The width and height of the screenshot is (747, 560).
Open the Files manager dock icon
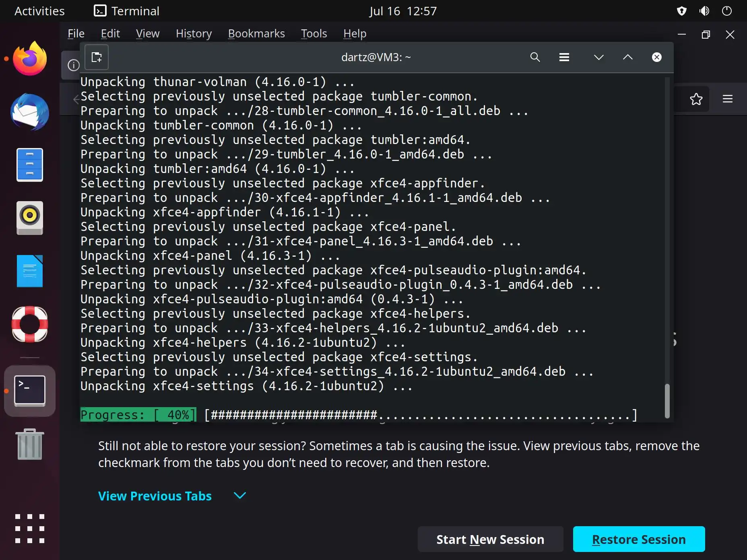pos(30,165)
